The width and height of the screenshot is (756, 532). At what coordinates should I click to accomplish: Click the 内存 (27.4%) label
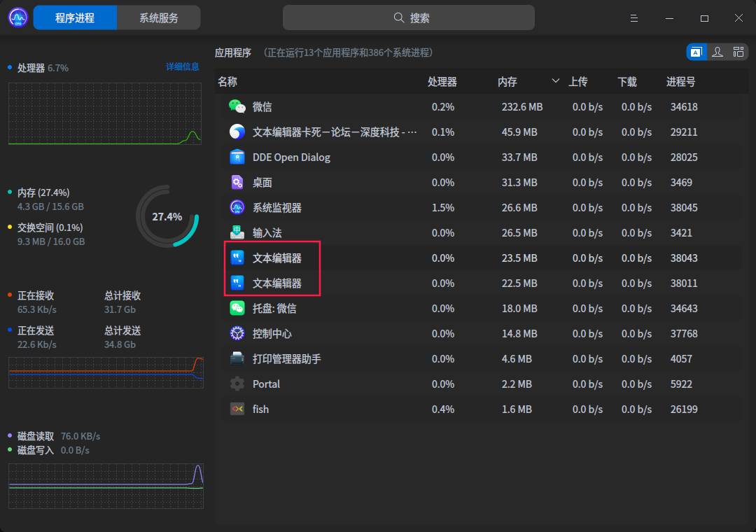pyautogui.click(x=43, y=192)
